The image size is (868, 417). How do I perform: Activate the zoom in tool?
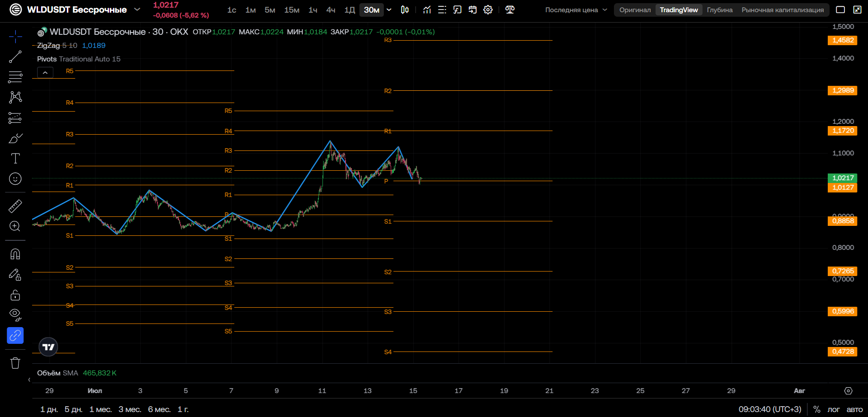point(15,226)
